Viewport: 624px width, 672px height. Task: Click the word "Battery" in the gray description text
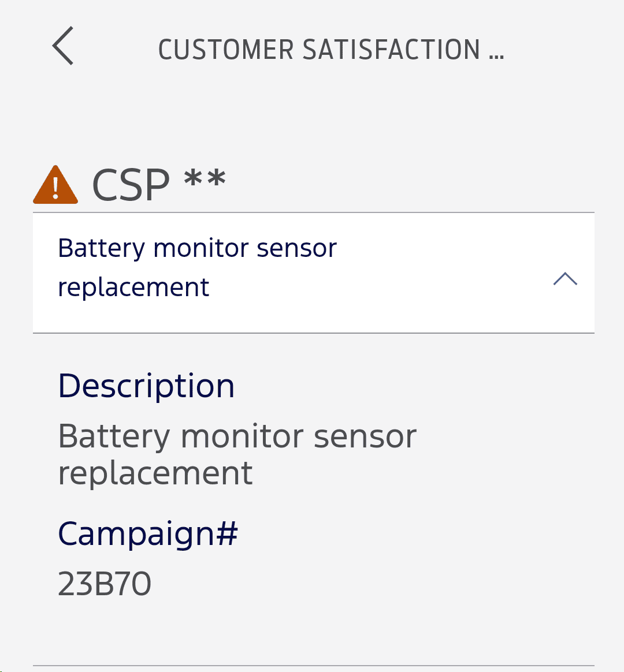point(114,436)
